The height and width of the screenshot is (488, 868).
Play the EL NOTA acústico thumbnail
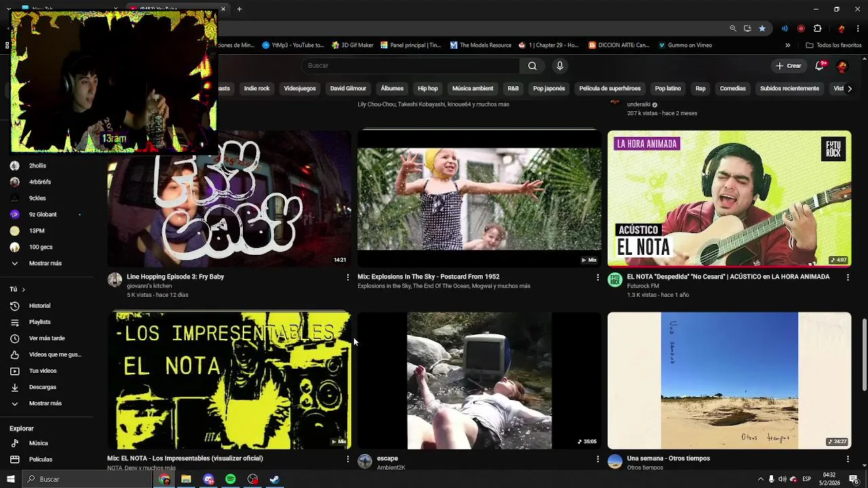[730, 199]
